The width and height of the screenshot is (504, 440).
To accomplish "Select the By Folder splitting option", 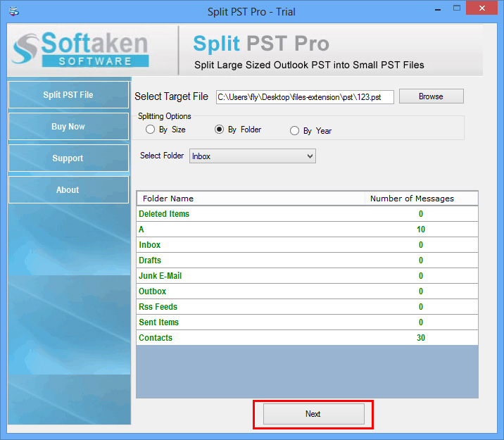I will 219,130.
